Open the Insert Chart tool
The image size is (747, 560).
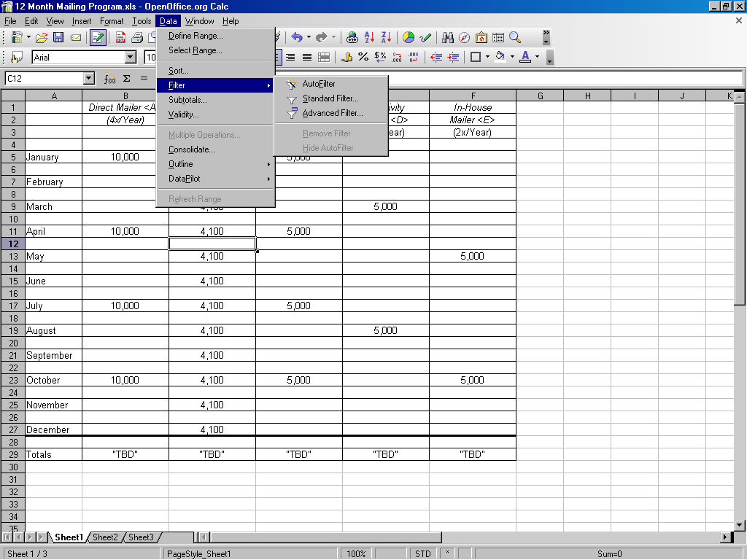(409, 37)
